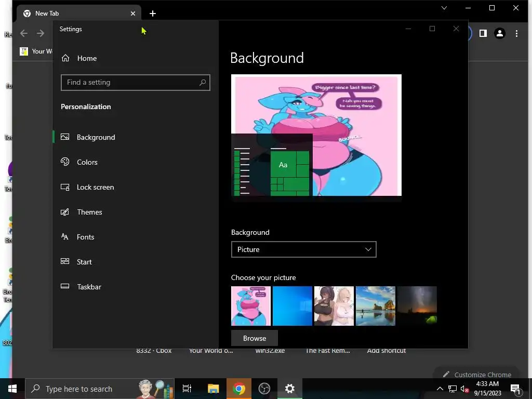Viewport: 532px width, 399px height.
Task: Click Chrome back arrow
Action: pos(24,33)
